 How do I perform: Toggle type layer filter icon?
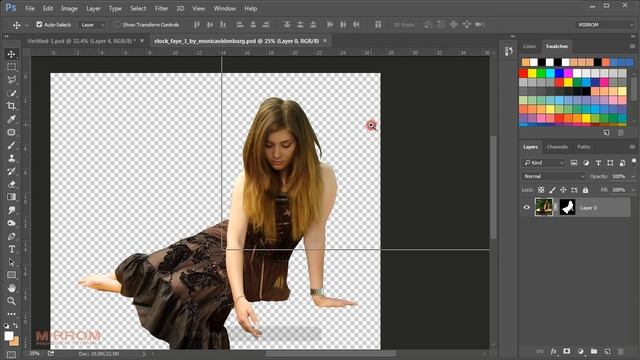pyautogui.click(x=598, y=163)
